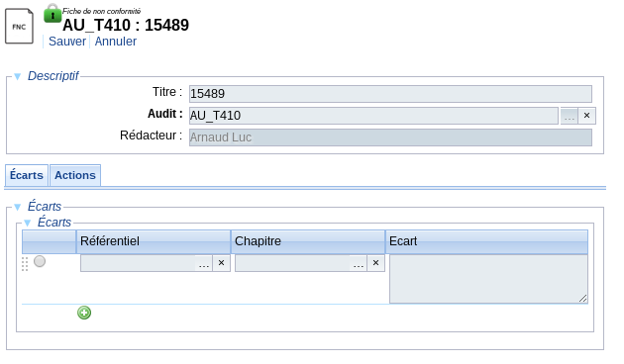Open the Chapitre lookup ellipsis button
Image resolution: width=624 pixels, height=364 pixels.
(359, 263)
